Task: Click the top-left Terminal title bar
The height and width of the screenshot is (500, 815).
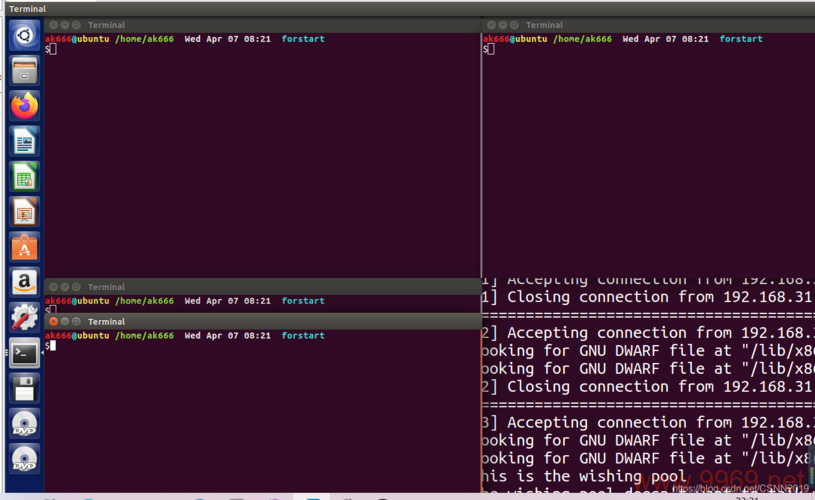Action: (262, 25)
